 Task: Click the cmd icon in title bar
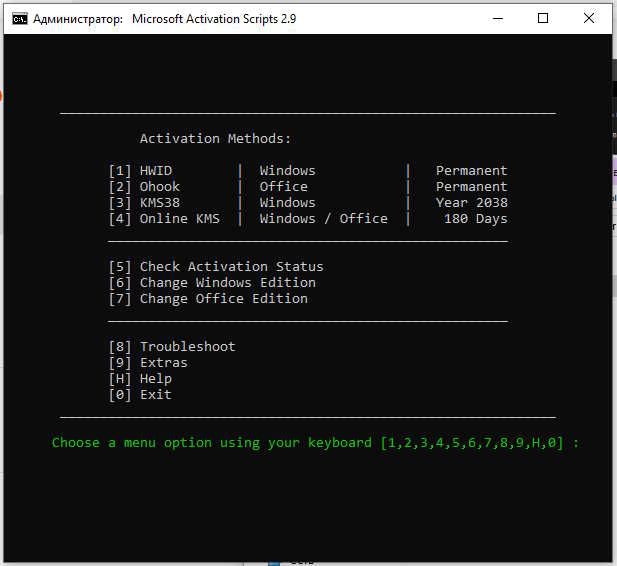pyautogui.click(x=20, y=18)
